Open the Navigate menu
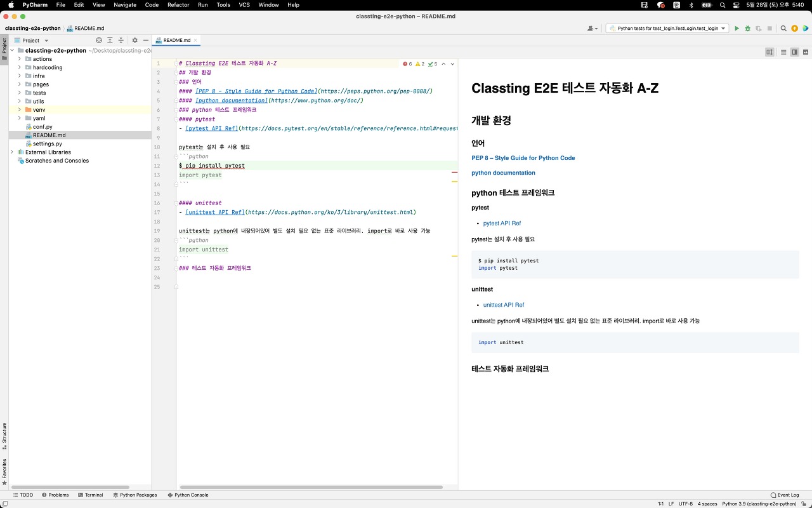 click(125, 4)
